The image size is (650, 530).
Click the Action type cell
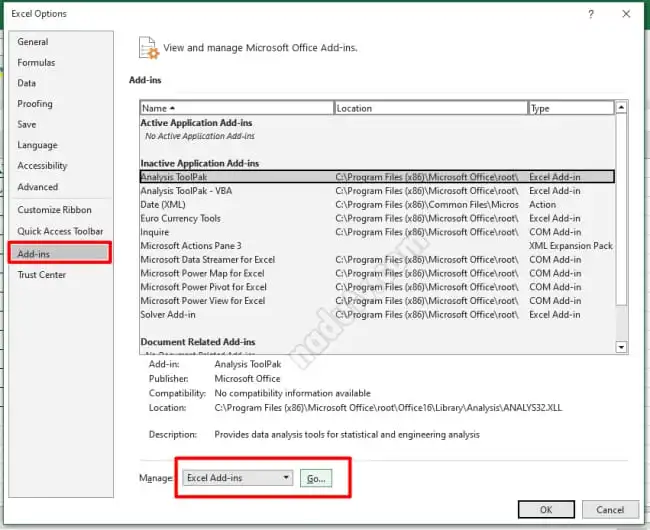click(x=542, y=205)
